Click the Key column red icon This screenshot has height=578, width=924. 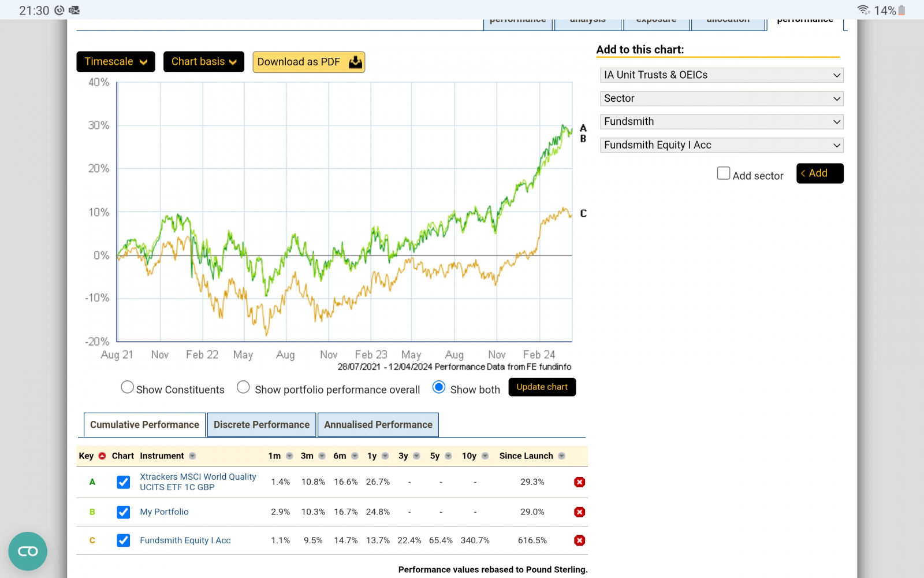click(102, 456)
